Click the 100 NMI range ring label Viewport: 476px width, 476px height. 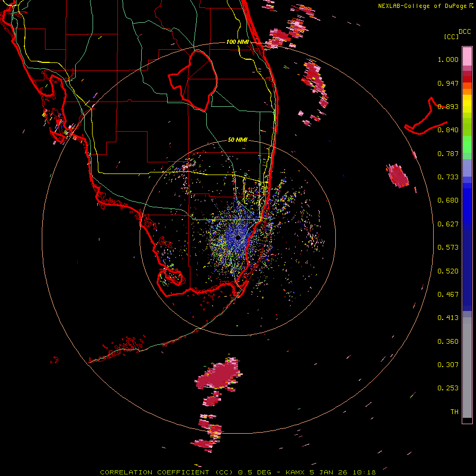point(237,42)
